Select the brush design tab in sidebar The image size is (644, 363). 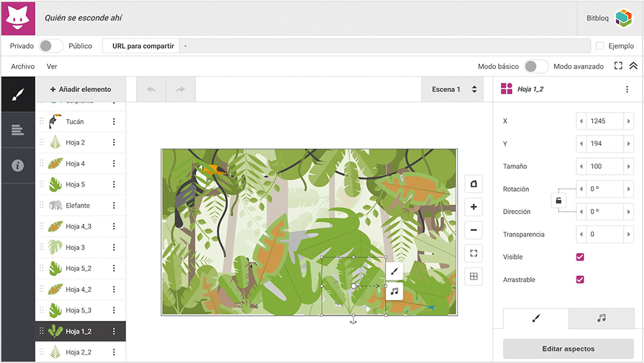[x=18, y=95]
